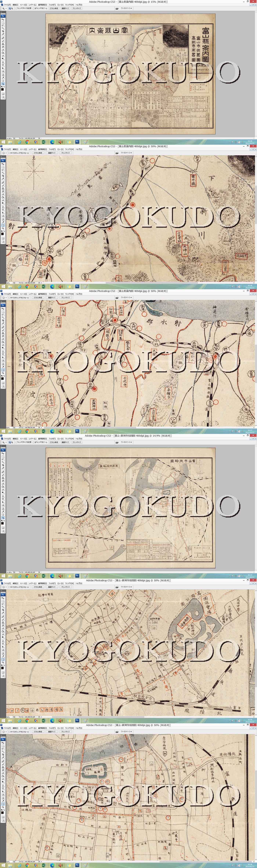
Task: Select the Slice tool in the topmost window
Action: pyautogui.click(x=3, y=34)
